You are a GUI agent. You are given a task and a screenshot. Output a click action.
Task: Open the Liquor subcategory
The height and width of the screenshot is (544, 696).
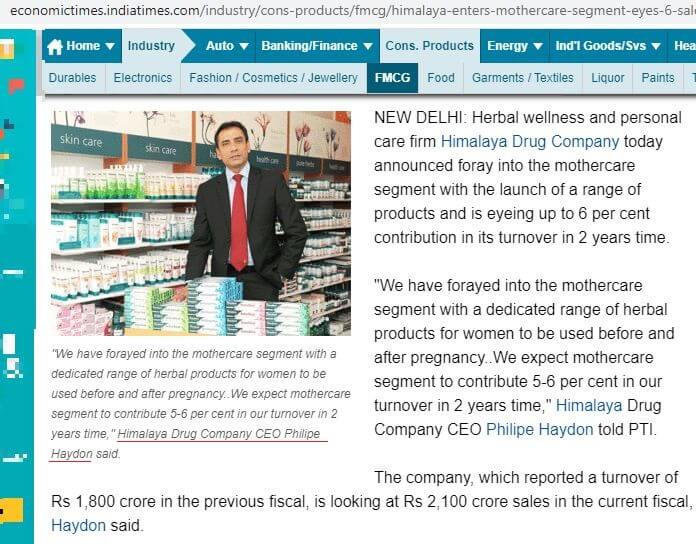pos(608,78)
